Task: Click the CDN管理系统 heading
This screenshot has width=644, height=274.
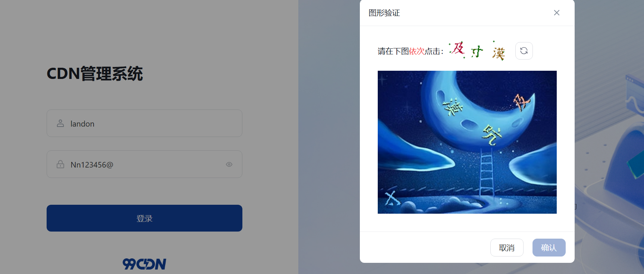Action: [x=95, y=74]
